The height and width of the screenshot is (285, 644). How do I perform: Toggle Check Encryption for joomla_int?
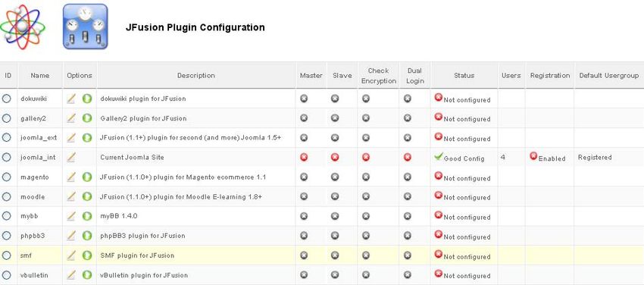pyautogui.click(x=366, y=158)
